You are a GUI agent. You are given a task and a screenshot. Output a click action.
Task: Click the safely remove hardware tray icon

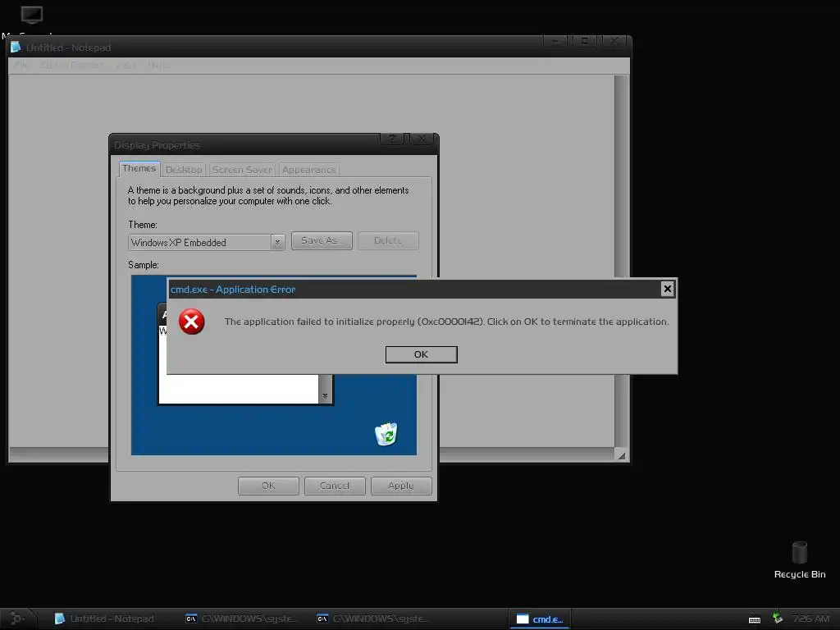point(778,619)
